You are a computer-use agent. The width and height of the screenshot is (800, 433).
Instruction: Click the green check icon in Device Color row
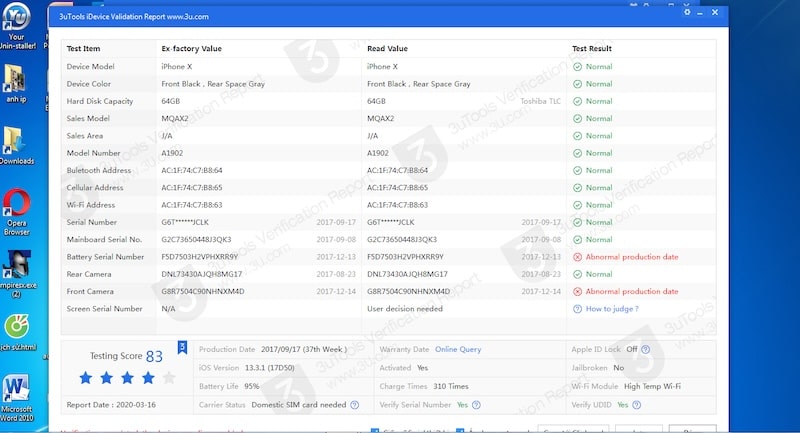point(577,84)
